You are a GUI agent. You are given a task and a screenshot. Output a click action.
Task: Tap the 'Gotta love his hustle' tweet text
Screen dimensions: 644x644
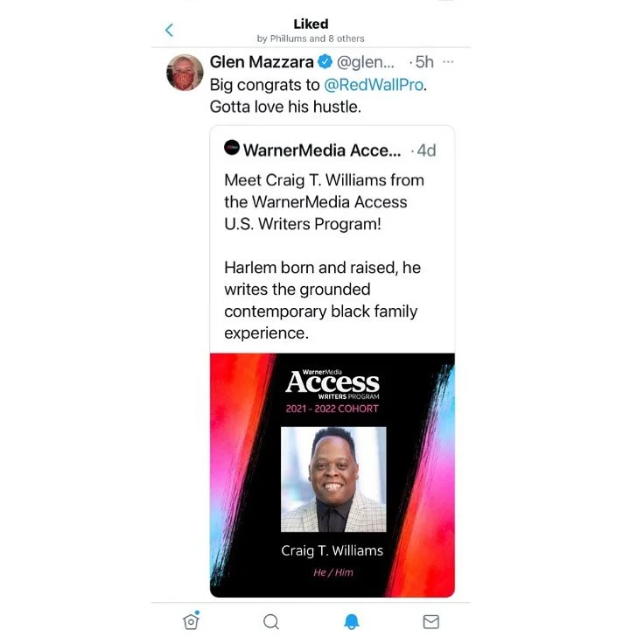[x=285, y=107]
